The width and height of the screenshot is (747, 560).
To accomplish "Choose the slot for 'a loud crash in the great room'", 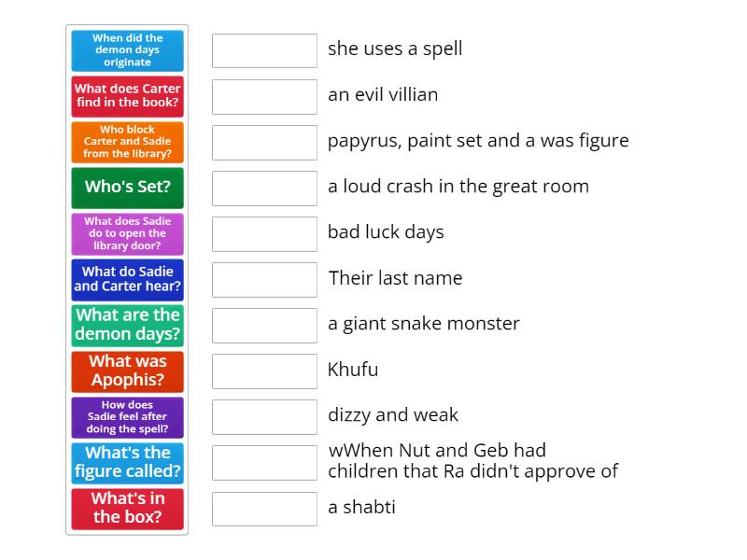I will pos(264,188).
